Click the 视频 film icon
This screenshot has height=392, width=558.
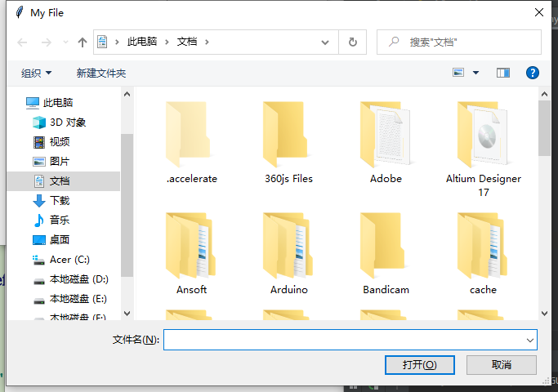click(x=38, y=142)
